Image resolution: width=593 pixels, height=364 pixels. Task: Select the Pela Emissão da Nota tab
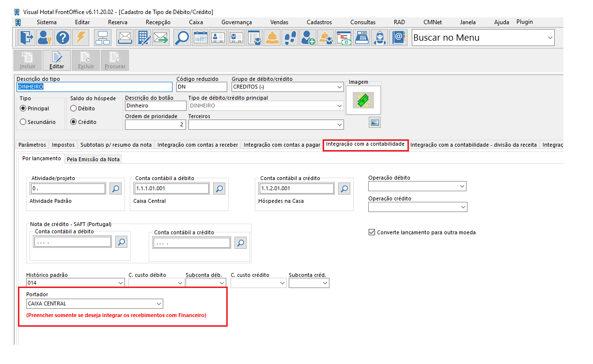pos(93,159)
